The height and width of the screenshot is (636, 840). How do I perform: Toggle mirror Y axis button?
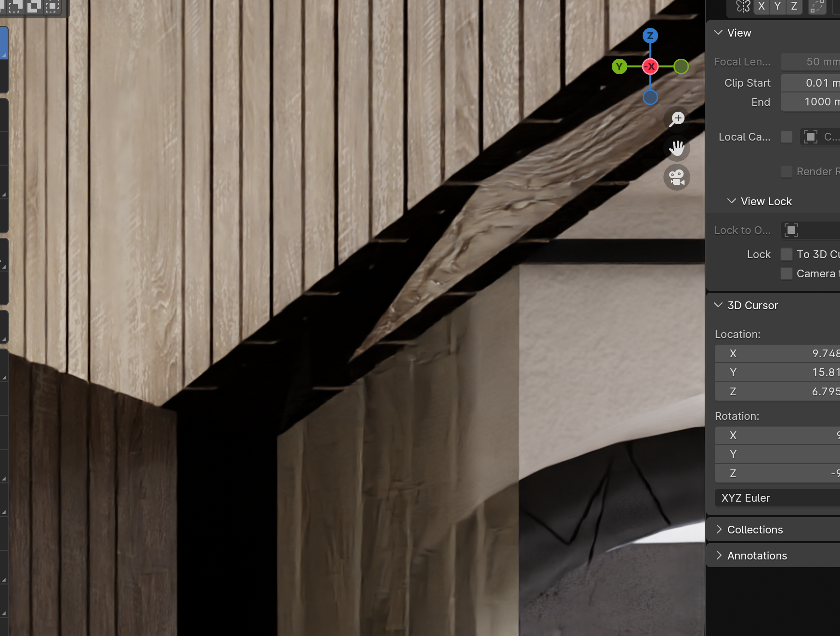pos(777,6)
